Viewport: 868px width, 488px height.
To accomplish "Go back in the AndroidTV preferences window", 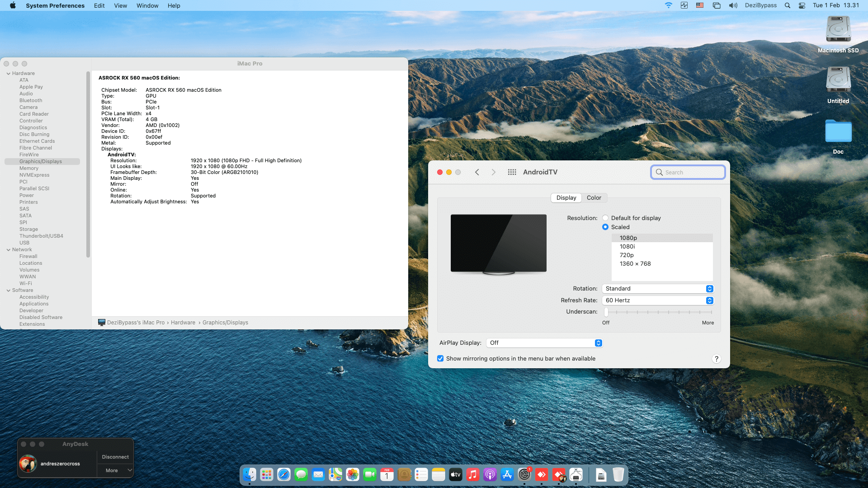I will [477, 172].
